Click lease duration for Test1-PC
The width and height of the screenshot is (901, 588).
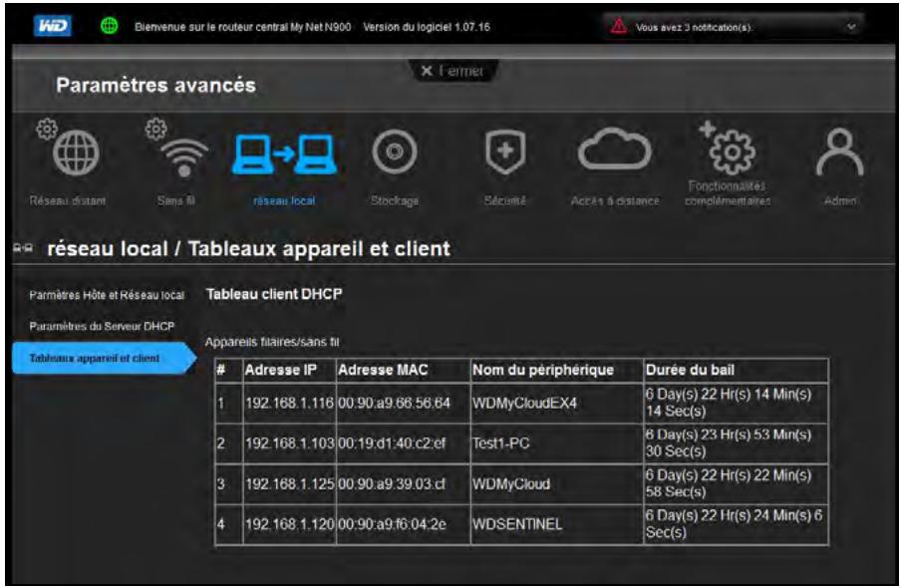pos(728,442)
